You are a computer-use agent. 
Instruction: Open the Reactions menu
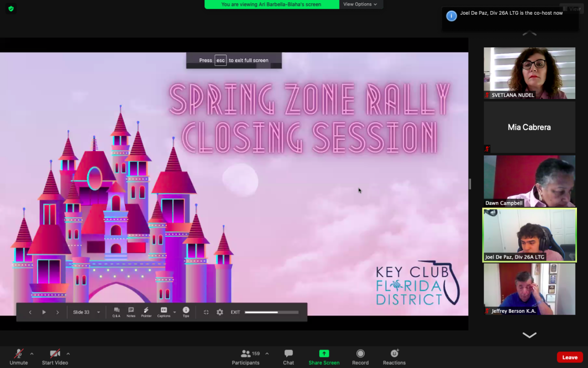394,356
